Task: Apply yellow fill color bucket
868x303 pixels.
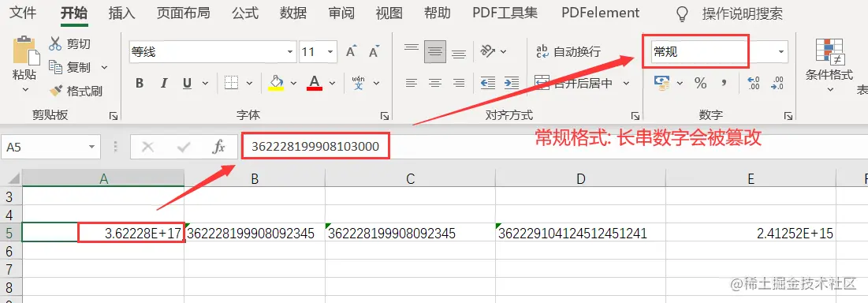Action: point(276,83)
